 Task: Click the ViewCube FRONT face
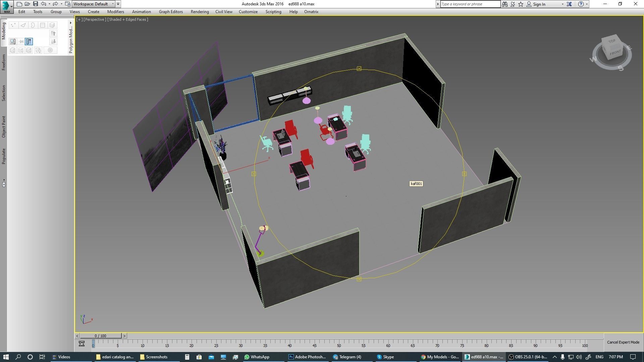(x=615, y=53)
